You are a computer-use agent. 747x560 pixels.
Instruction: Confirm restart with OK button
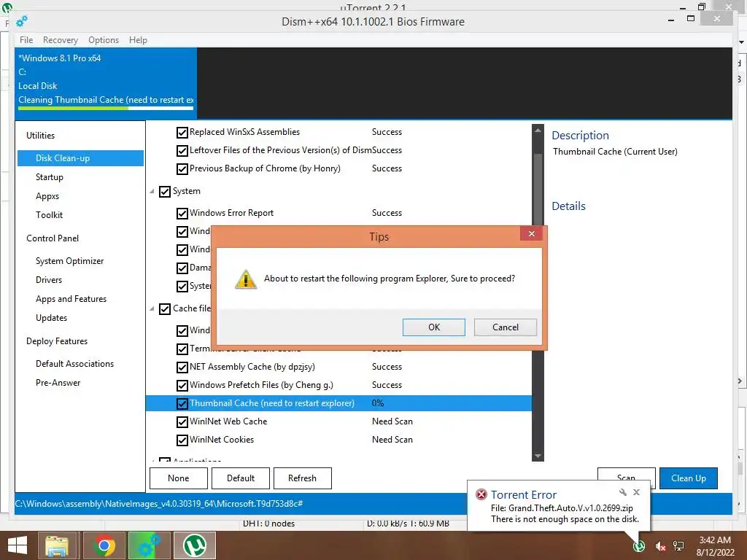pyautogui.click(x=434, y=327)
